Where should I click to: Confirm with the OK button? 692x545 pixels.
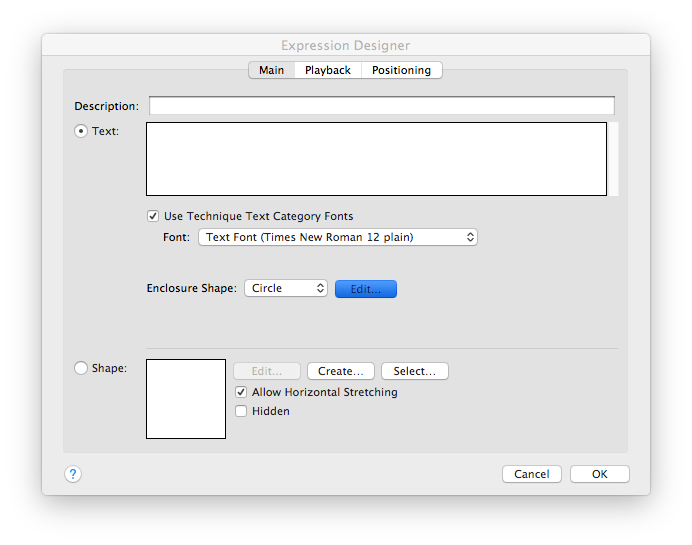coord(599,474)
